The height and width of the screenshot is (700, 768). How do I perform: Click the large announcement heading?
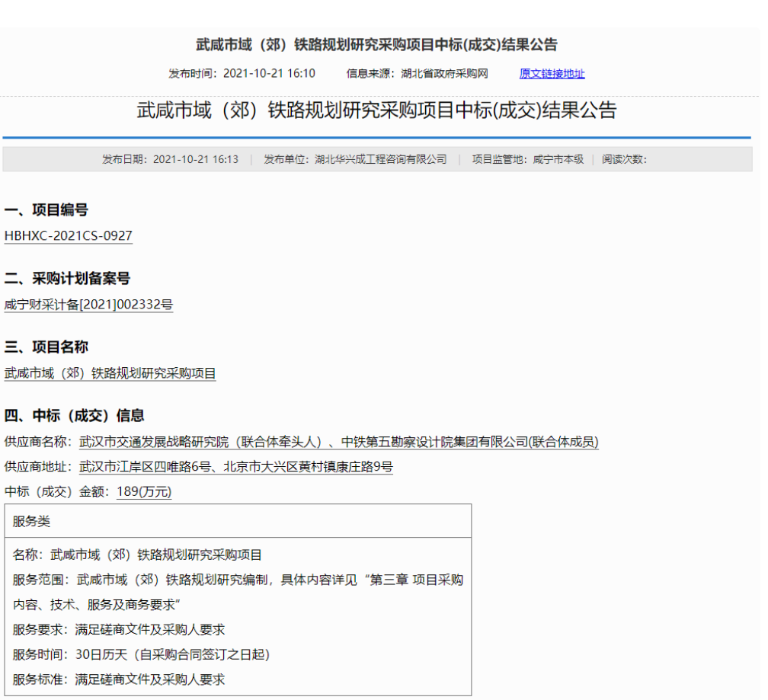pyautogui.click(x=376, y=110)
